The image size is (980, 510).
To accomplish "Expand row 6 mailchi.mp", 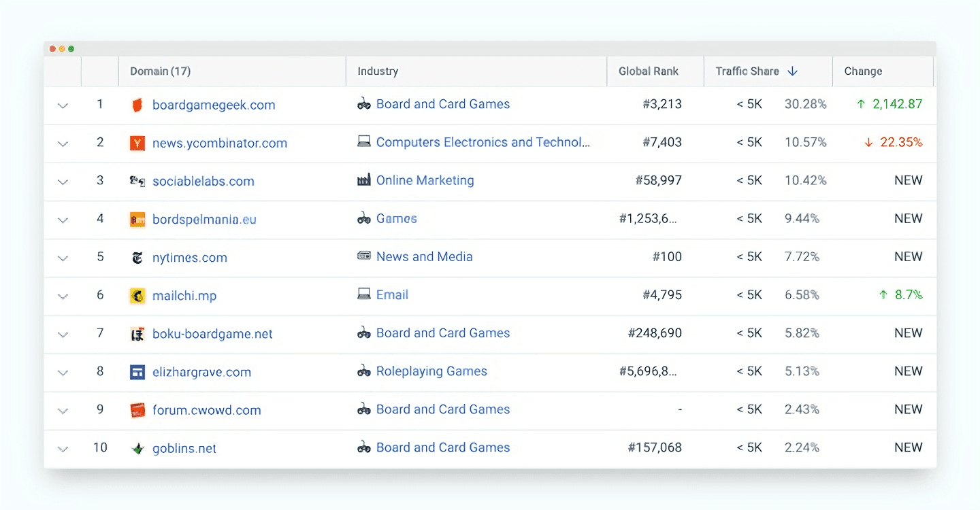I will (x=63, y=296).
